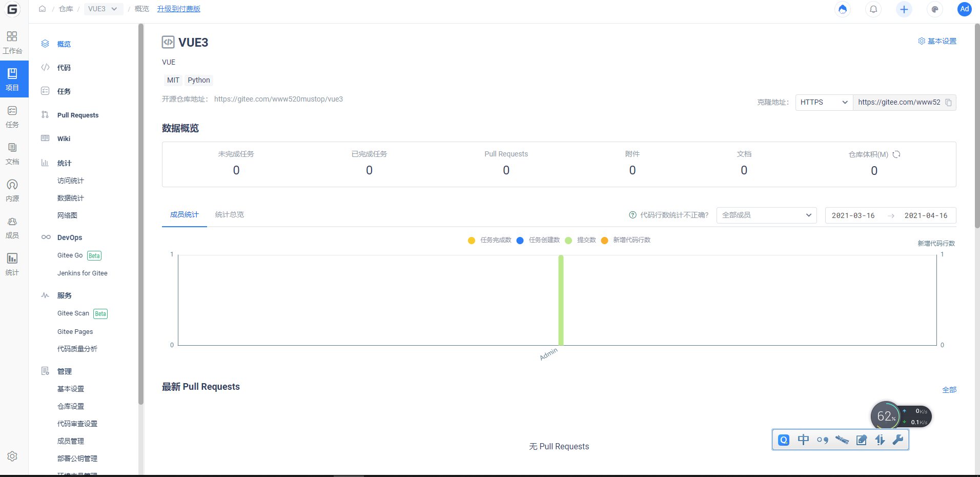Click the question mark help icon near 代码行数统计
The height and width of the screenshot is (477, 980).
pos(632,215)
